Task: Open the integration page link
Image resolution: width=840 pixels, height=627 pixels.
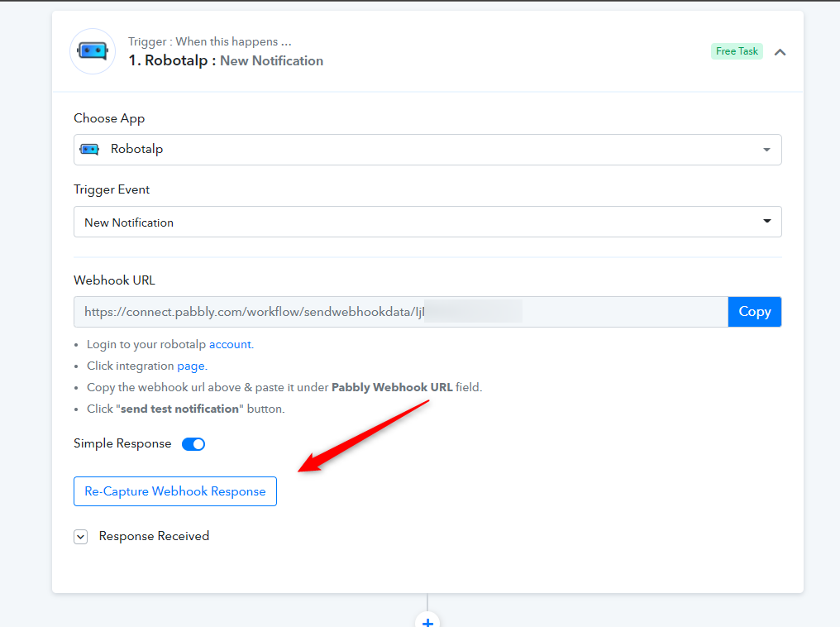Action: [192, 366]
